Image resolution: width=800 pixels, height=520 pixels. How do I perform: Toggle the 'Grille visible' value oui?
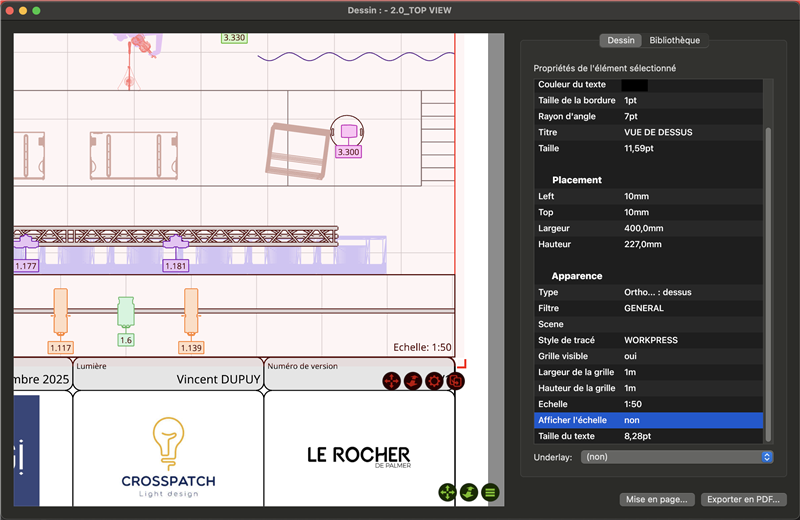(630, 356)
